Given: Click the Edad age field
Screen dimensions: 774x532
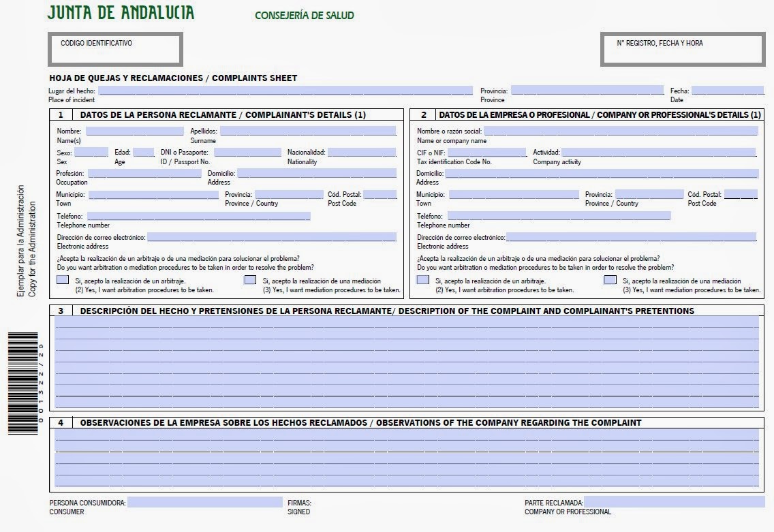Looking at the screenshot, I should coord(144,152).
